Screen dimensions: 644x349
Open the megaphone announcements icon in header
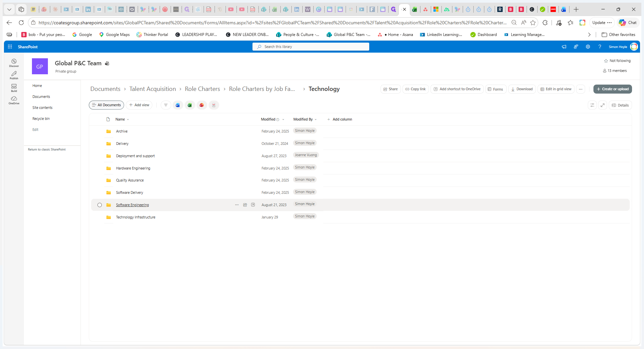[564, 47]
